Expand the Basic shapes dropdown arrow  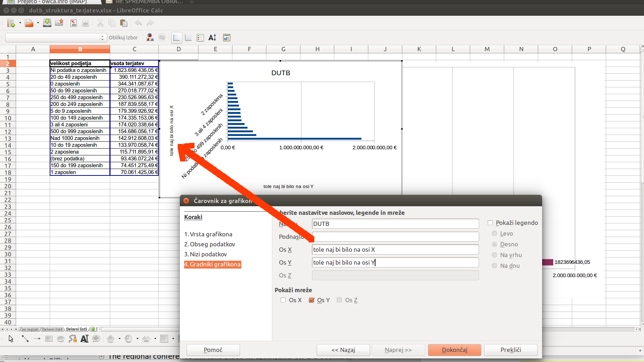[x=119, y=339]
